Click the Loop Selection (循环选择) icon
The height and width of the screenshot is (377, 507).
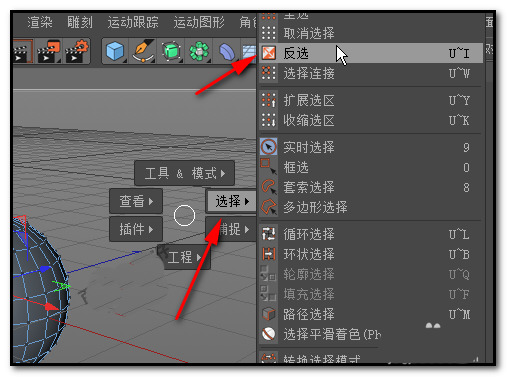269,234
